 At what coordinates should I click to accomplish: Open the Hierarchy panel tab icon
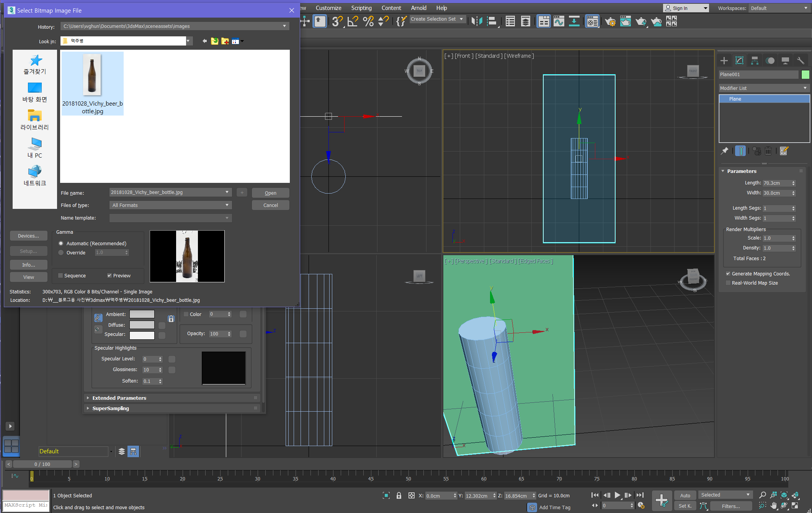(x=755, y=60)
